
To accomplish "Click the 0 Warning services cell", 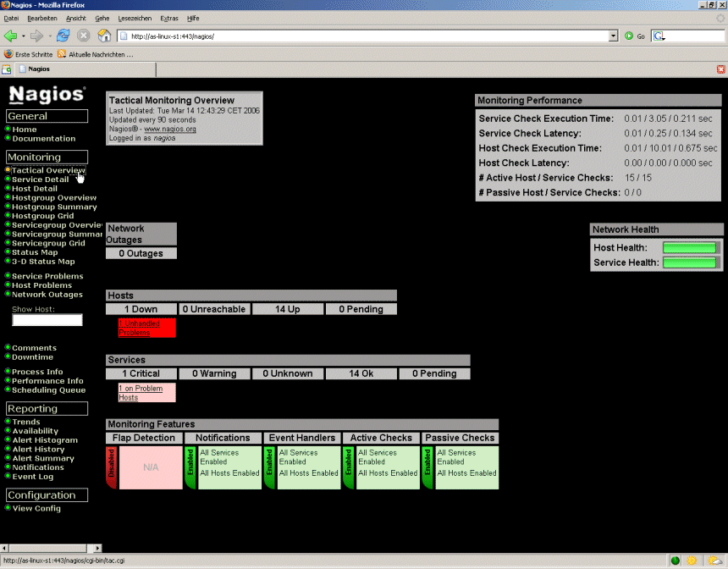I will coord(214,374).
